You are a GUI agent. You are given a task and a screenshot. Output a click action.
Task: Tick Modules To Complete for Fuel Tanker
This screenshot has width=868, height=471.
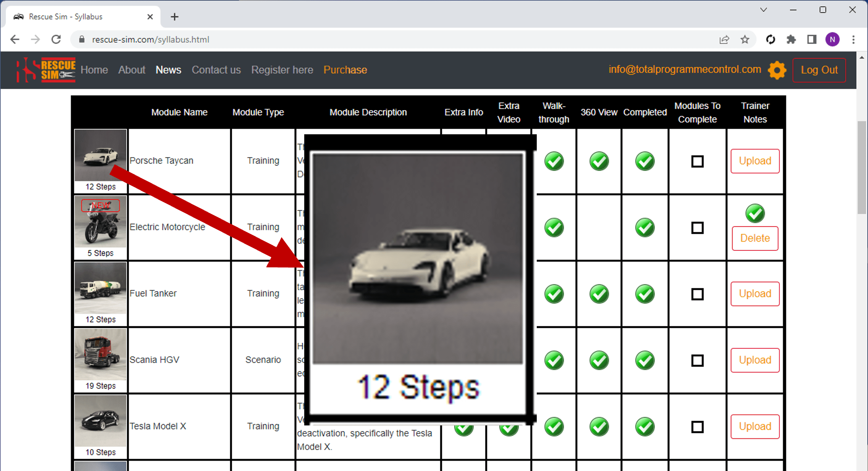(697, 294)
